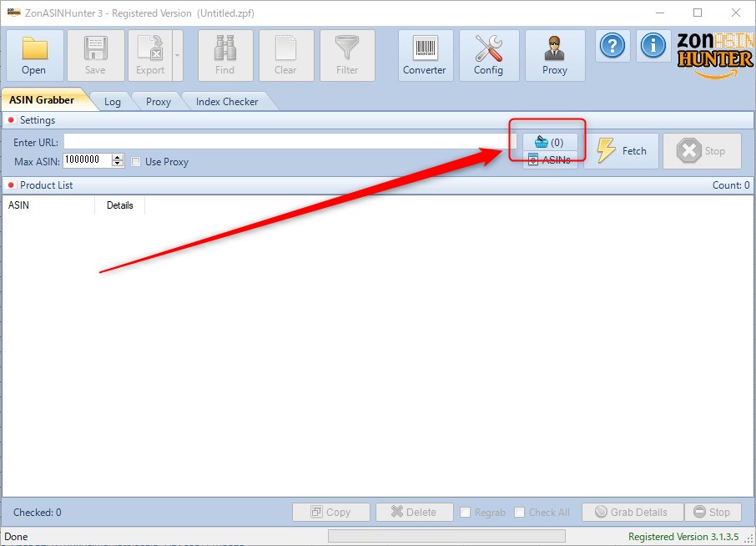Screen dimensions: 756x546
Task: Click the Done status text
Action: [x=16, y=536]
